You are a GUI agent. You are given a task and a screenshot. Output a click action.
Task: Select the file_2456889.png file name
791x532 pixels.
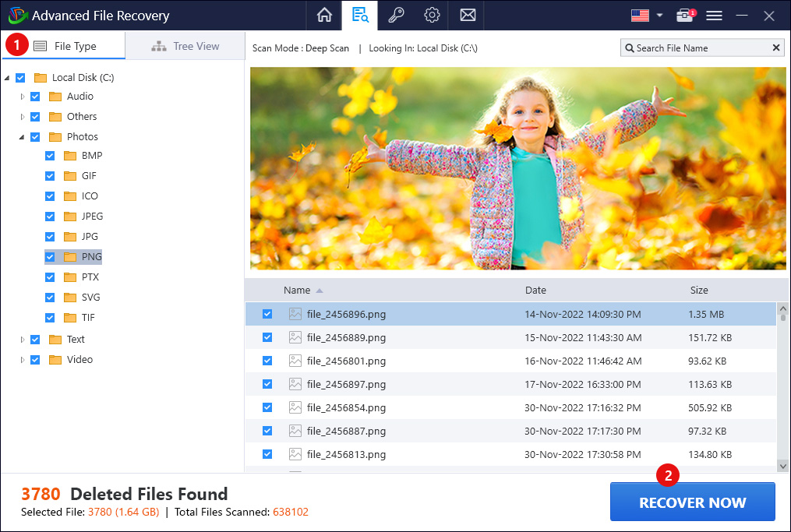click(x=346, y=337)
